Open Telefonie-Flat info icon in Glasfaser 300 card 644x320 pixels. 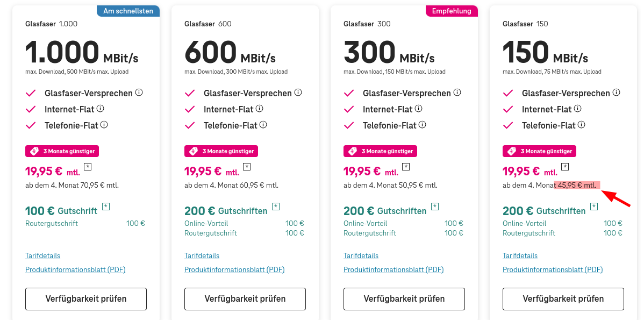point(422,124)
